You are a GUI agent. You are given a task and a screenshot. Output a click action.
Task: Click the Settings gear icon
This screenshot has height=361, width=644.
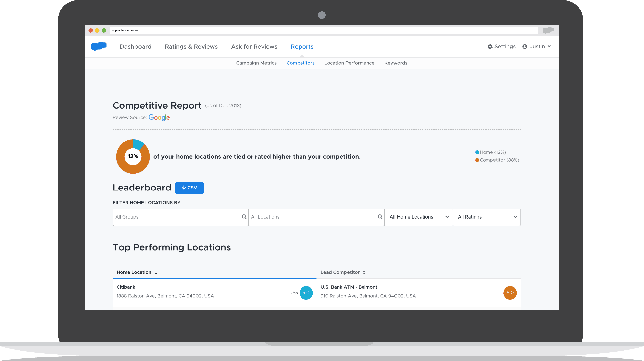pos(490,47)
